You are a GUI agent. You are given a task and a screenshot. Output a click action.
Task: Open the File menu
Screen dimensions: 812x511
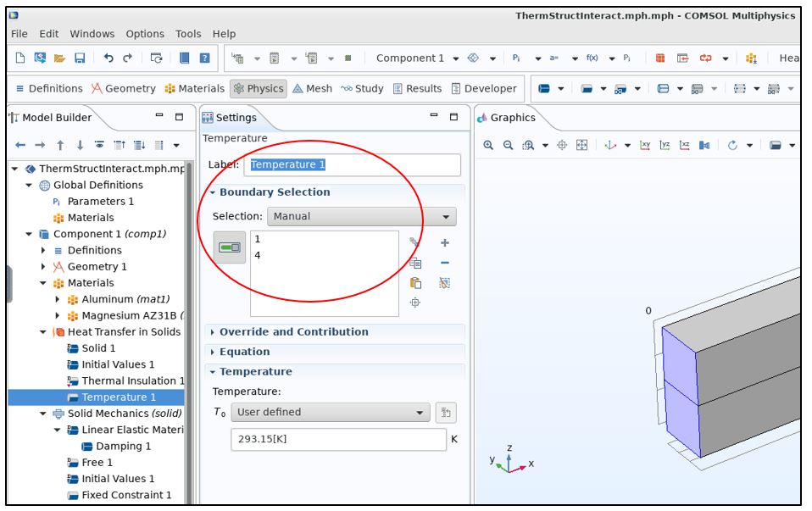(x=19, y=34)
